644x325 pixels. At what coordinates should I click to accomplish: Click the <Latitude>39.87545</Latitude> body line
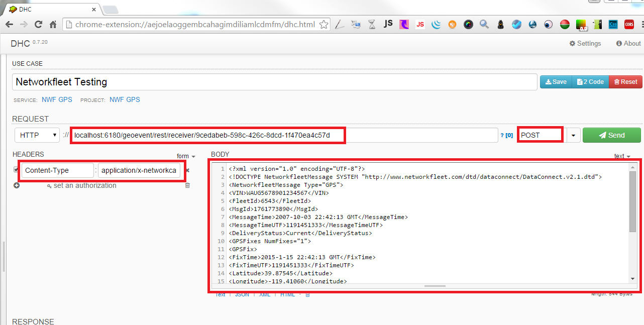[280, 273]
